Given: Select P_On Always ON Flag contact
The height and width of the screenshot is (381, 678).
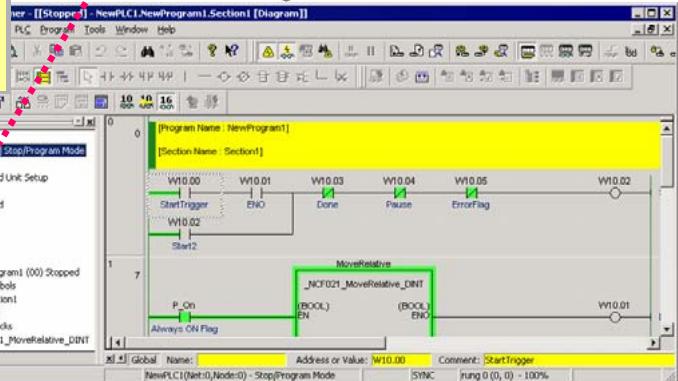Looking at the screenshot, I should point(185,317).
